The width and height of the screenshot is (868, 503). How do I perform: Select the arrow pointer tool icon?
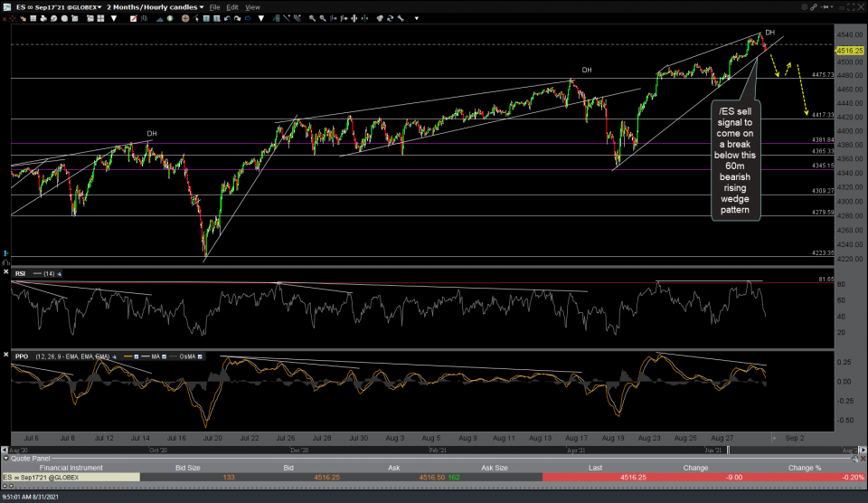pyautogui.click(x=196, y=18)
